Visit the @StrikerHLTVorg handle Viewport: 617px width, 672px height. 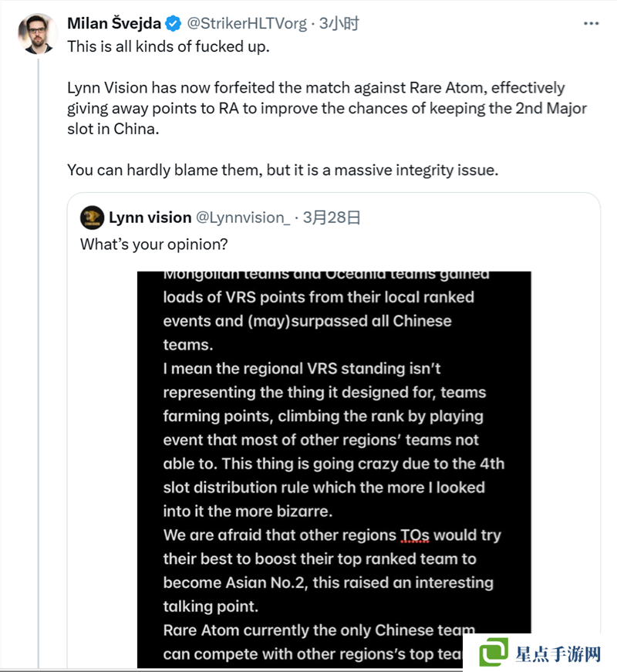[246, 24]
